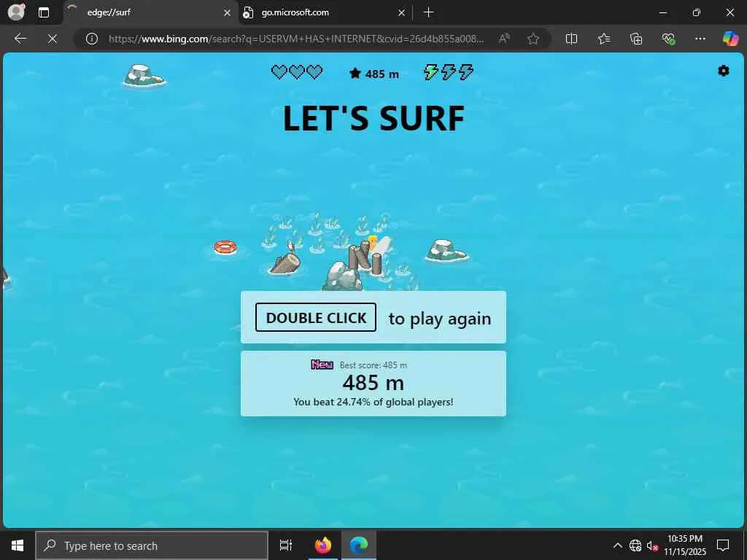Click the third heart life icon

(314, 72)
